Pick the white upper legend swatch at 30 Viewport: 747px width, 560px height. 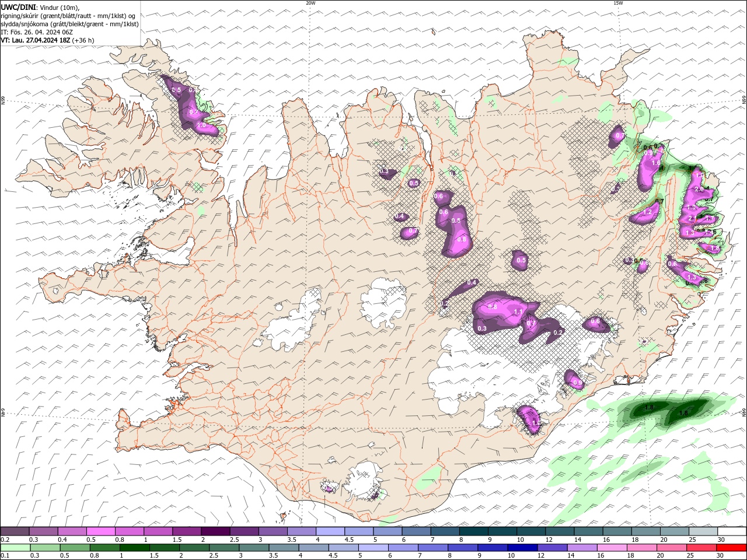pyautogui.click(x=731, y=531)
